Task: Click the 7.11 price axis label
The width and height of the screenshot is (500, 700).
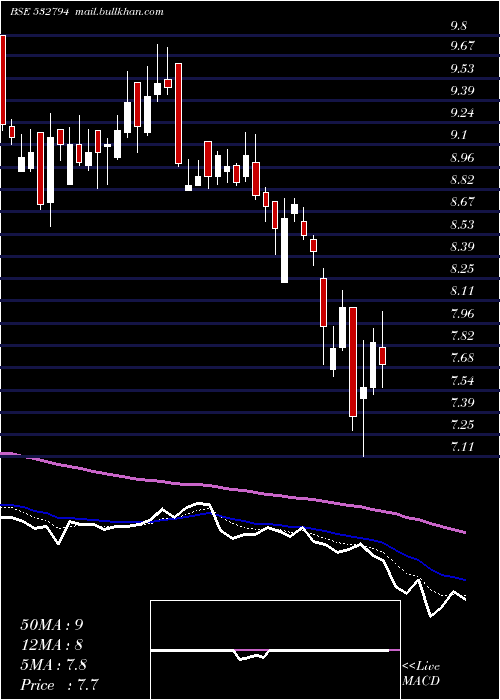Action: (x=462, y=446)
